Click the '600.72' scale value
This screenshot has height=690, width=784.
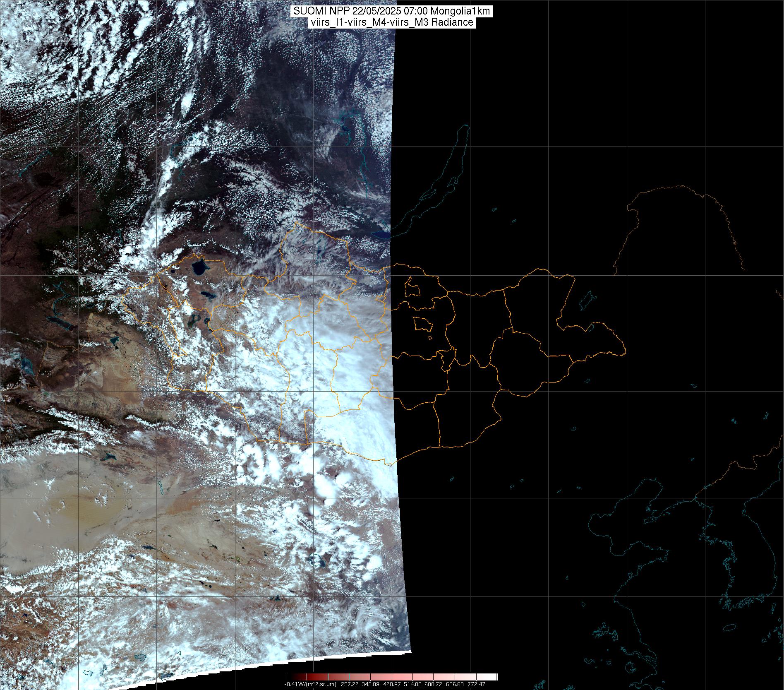pyautogui.click(x=433, y=684)
